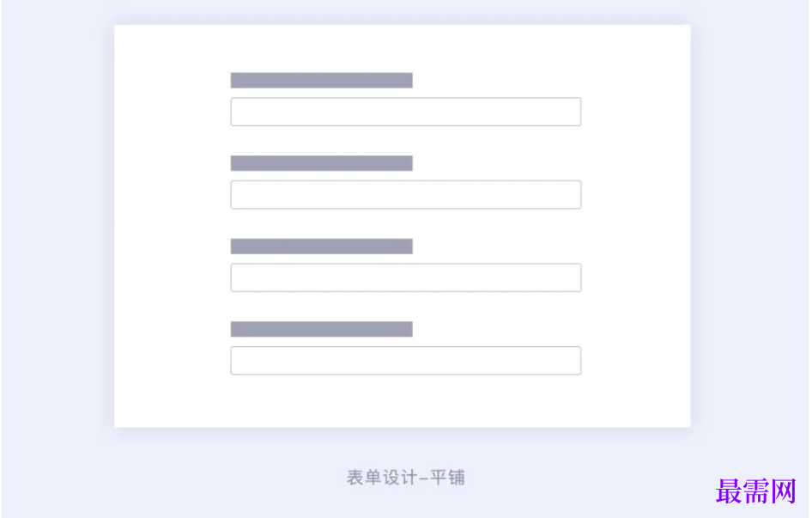
Task: Focus the second text input box
Action: pyautogui.click(x=405, y=194)
